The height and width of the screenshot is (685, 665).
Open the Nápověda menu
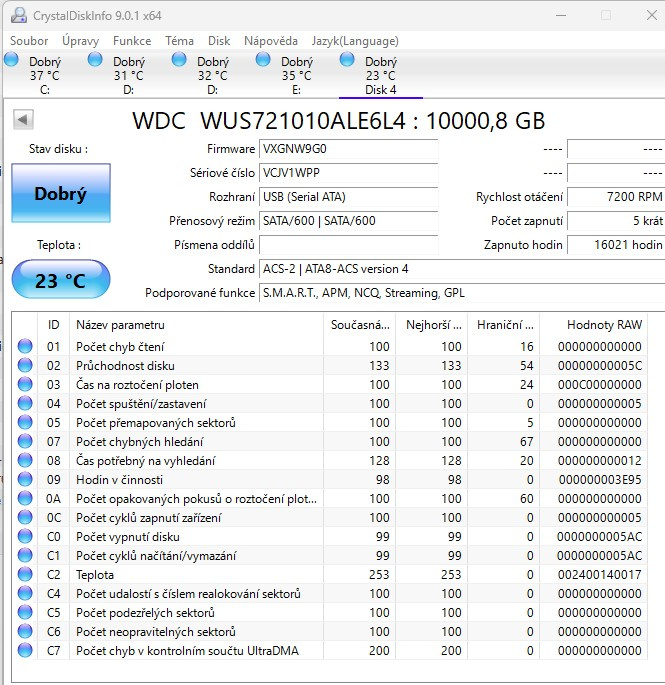tap(271, 41)
